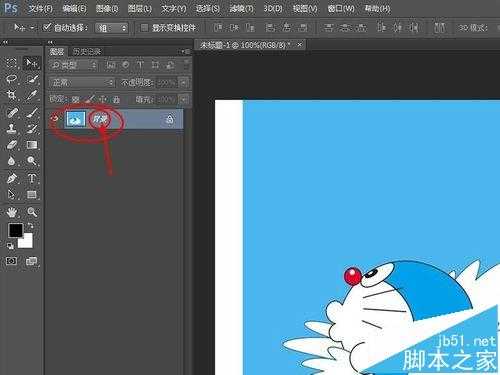The height and width of the screenshot is (375, 500).
Task: Select the Blur tool
Action: pos(11,161)
